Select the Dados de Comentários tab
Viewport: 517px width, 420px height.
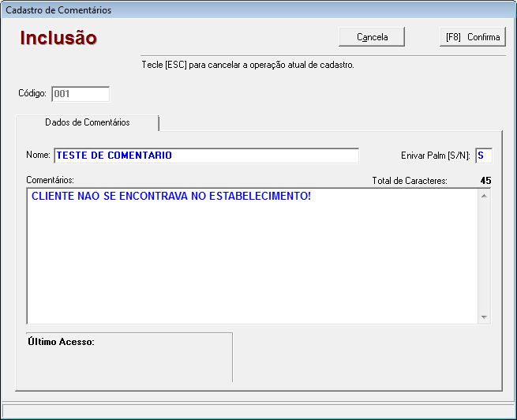pos(88,123)
